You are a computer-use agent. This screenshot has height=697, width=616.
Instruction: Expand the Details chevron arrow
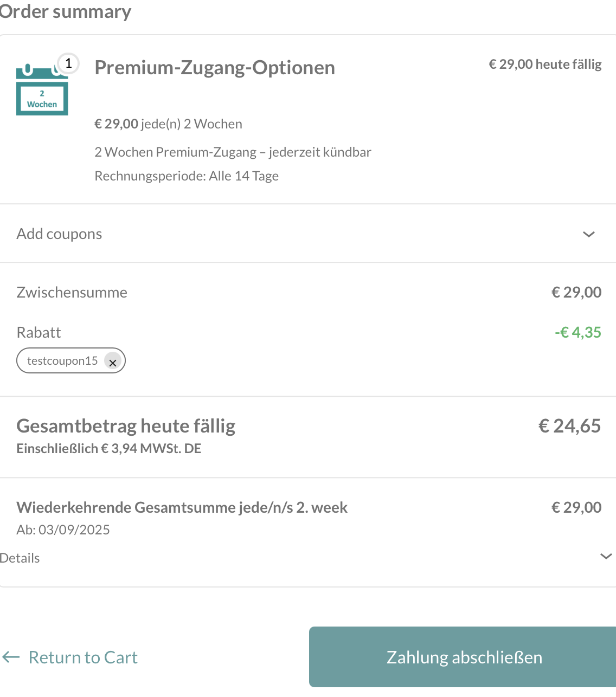(606, 557)
